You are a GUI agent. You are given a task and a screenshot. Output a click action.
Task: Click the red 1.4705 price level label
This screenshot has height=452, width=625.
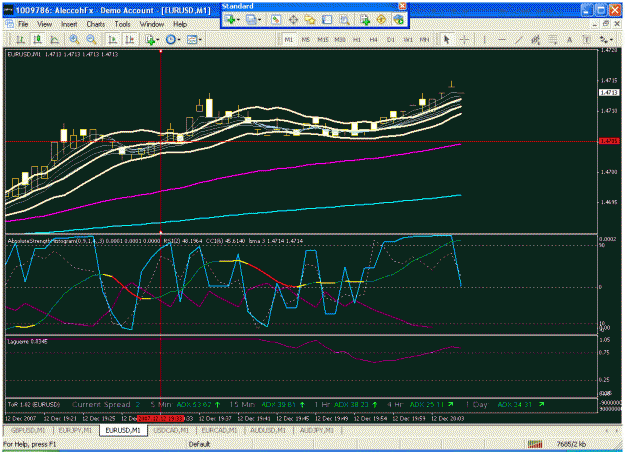point(609,141)
